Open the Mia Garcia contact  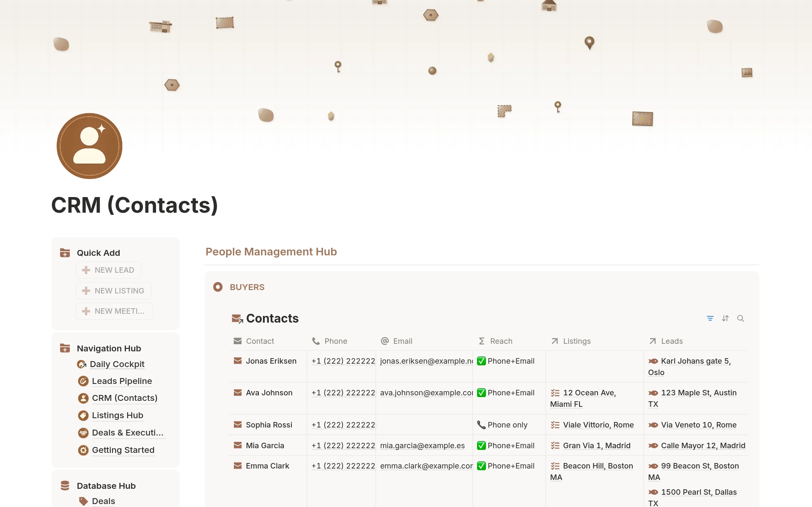point(265,446)
